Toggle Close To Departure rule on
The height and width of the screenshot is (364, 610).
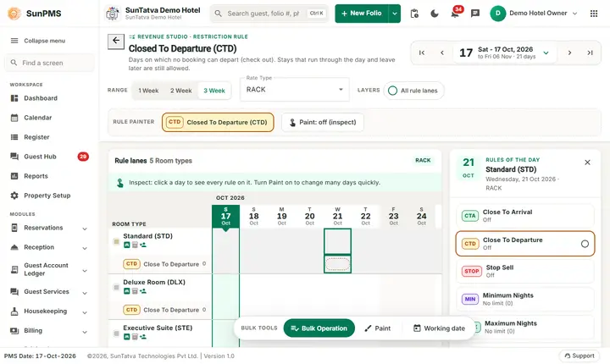pos(585,244)
